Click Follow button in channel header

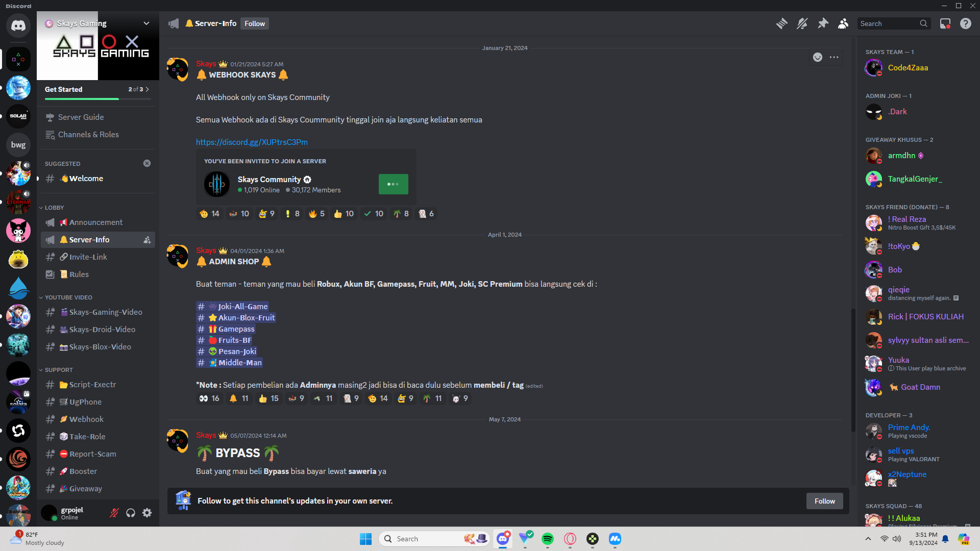tap(255, 23)
